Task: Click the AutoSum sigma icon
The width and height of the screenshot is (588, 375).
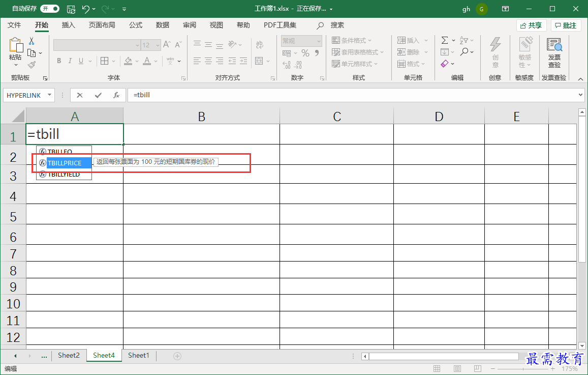Action: [x=444, y=40]
